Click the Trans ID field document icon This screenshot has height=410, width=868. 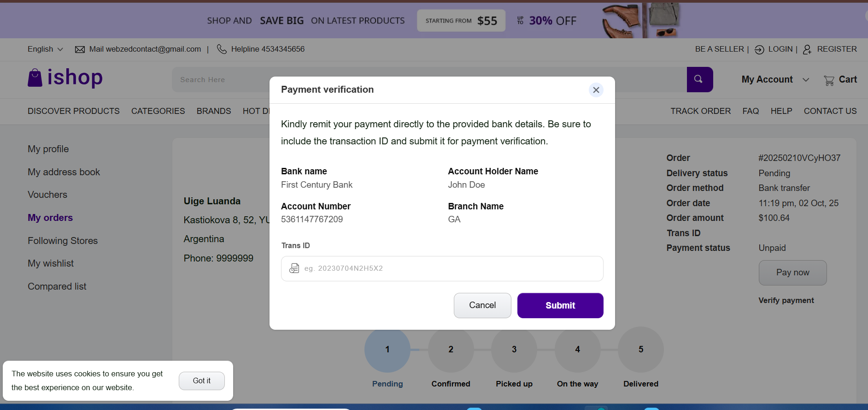[294, 268]
